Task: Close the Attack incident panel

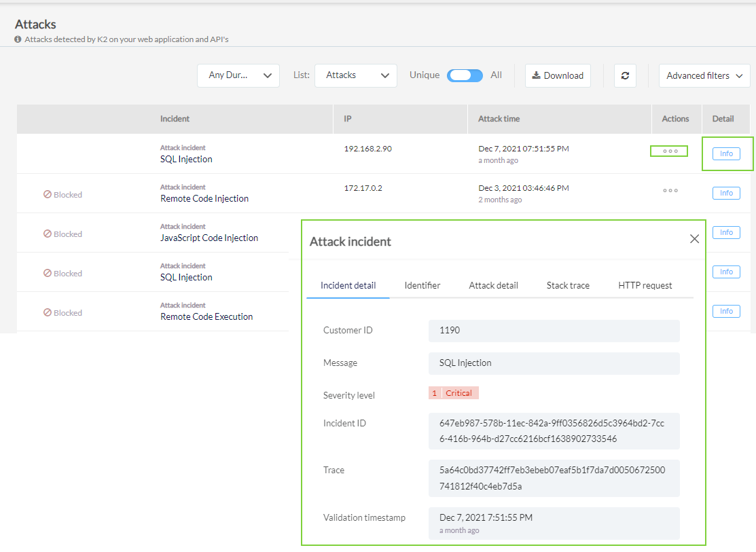Action: pos(694,239)
